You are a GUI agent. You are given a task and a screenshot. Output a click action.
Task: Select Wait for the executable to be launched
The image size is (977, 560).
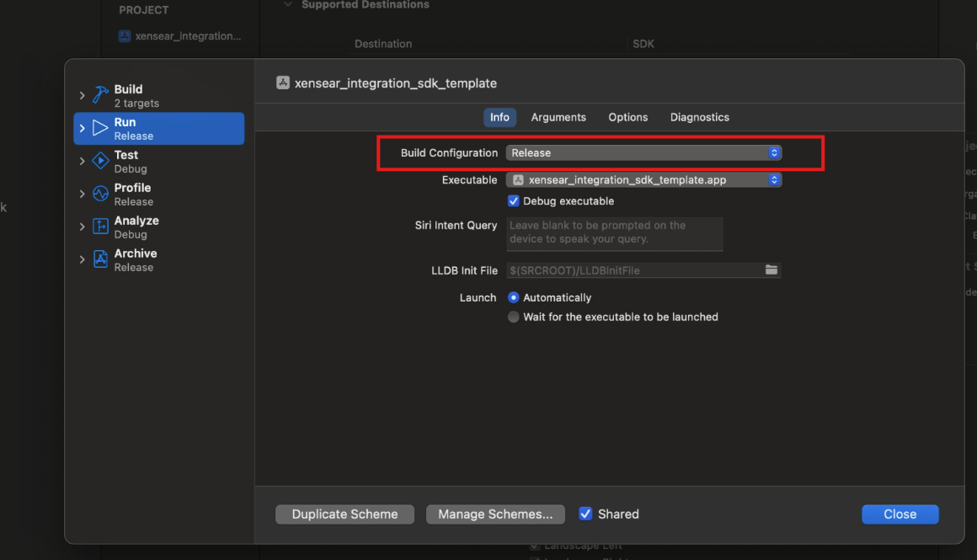pos(513,317)
